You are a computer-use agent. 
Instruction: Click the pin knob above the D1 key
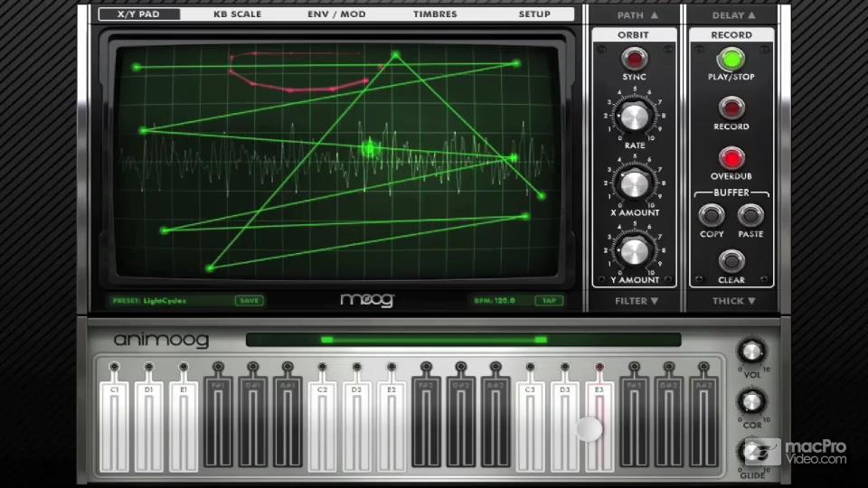[149, 366]
